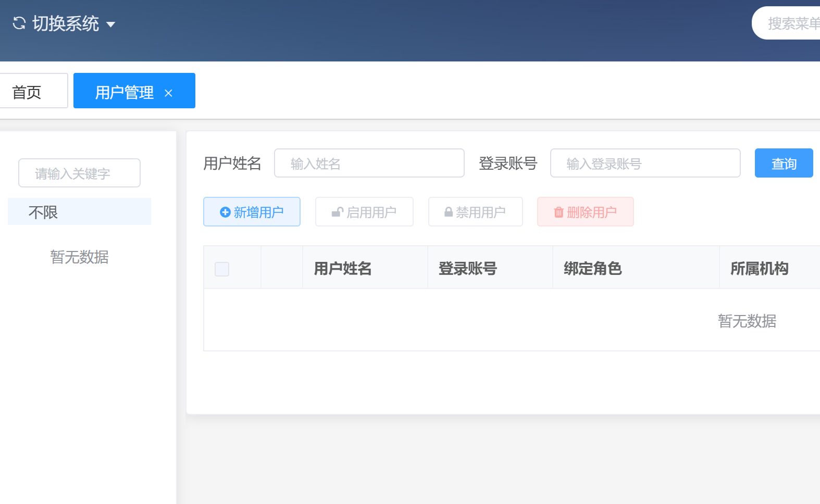
Task: Click the refresh icon beside 切换系统
Action: click(19, 23)
